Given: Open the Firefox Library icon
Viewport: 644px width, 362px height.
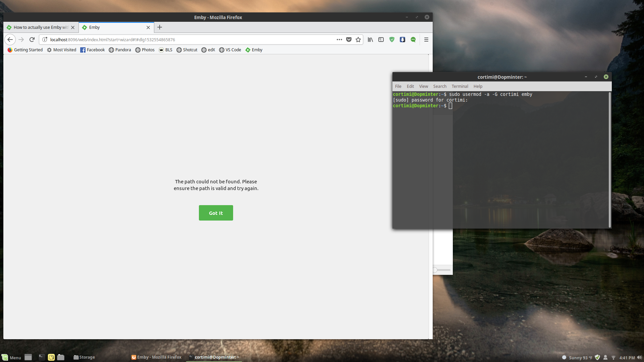Looking at the screenshot, I should pyautogui.click(x=370, y=40).
